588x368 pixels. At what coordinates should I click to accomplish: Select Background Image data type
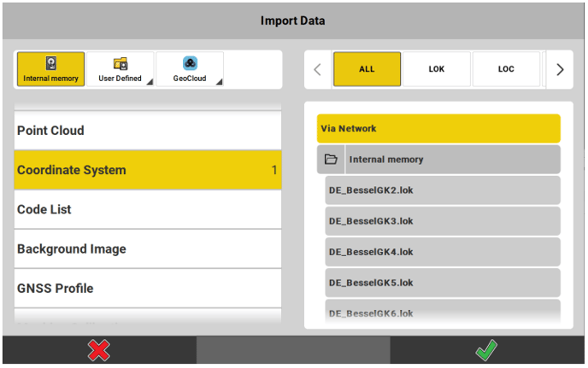[147, 249]
